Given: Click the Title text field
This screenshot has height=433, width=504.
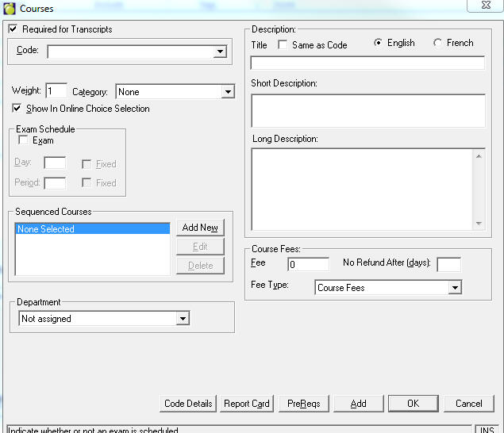Looking at the screenshot, I should pos(367,63).
